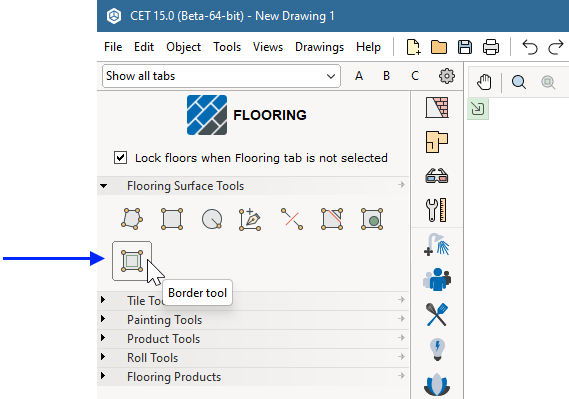Collapse Flooring Surface Tools section

click(x=104, y=186)
